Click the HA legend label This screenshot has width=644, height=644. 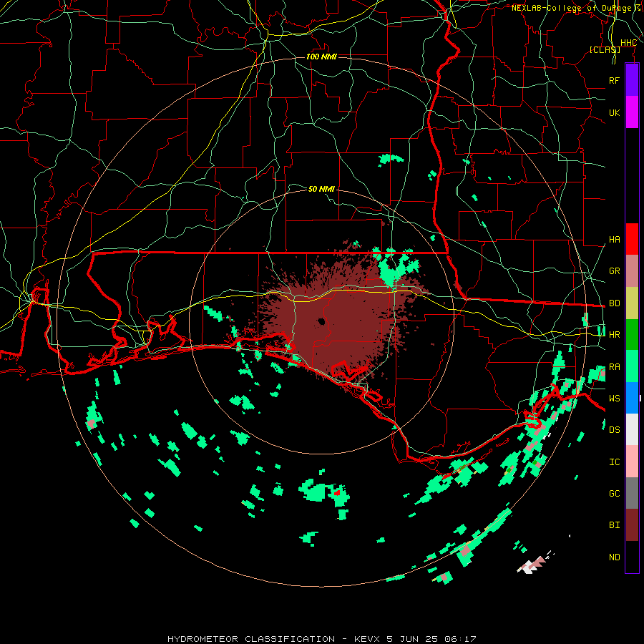click(x=614, y=239)
